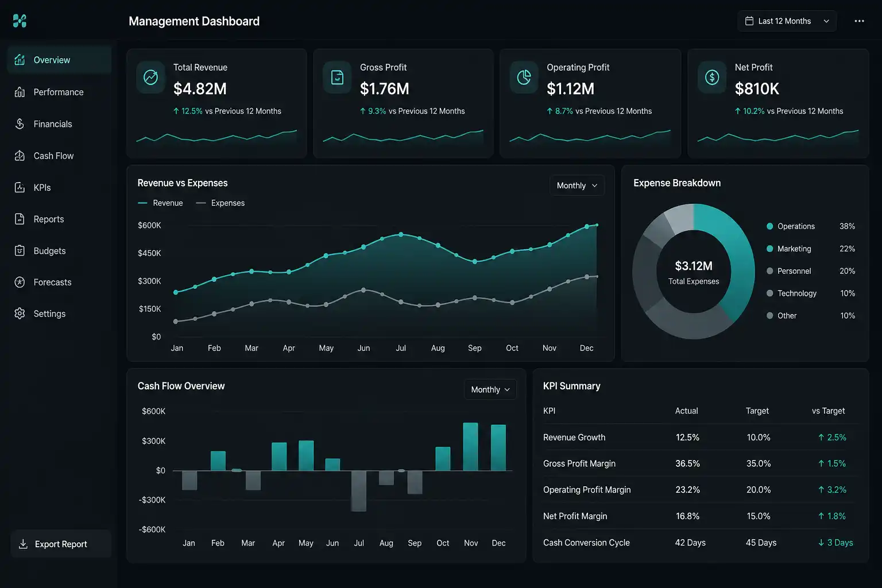882x588 pixels.
Task: Click the Cash Flow sidebar icon
Action: click(20, 156)
